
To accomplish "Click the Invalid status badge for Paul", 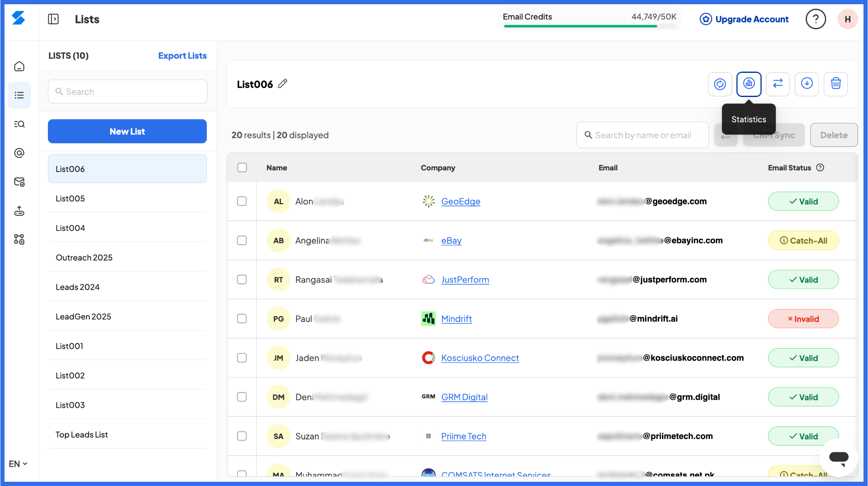I will coord(803,319).
